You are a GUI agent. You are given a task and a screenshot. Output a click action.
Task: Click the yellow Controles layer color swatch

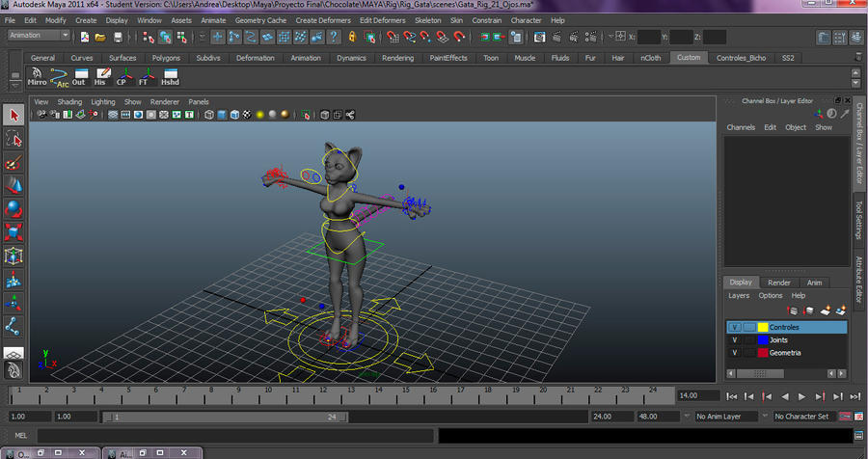click(x=763, y=327)
